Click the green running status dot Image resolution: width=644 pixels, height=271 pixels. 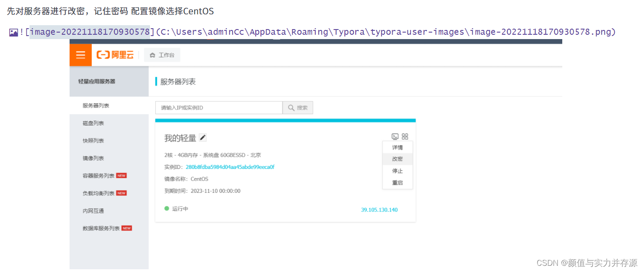167,208
